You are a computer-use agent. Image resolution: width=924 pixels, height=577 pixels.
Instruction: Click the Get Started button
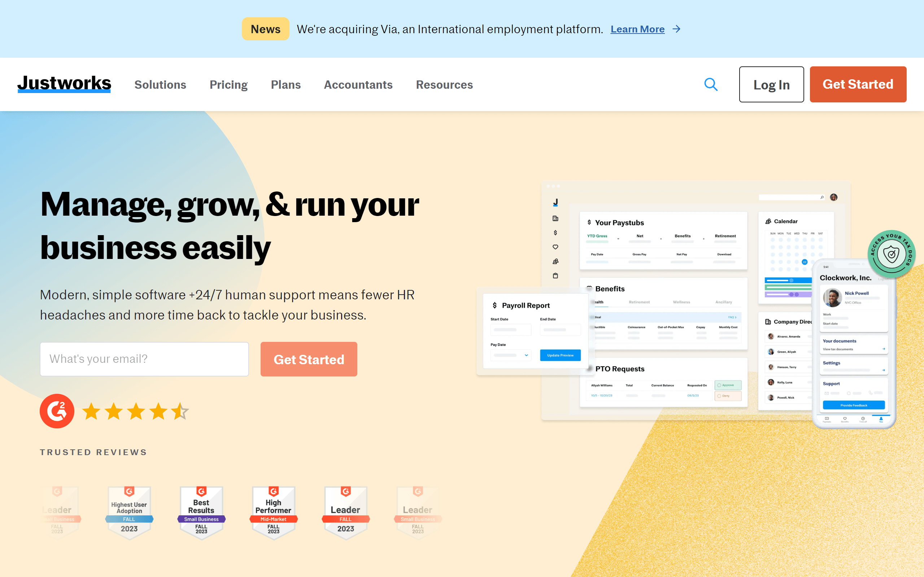click(858, 84)
